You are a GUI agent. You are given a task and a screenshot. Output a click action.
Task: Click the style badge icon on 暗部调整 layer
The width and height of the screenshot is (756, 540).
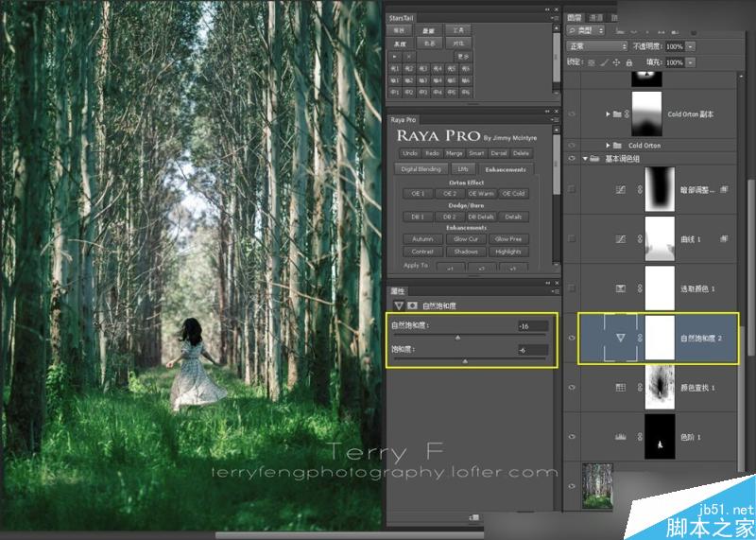pos(724,190)
